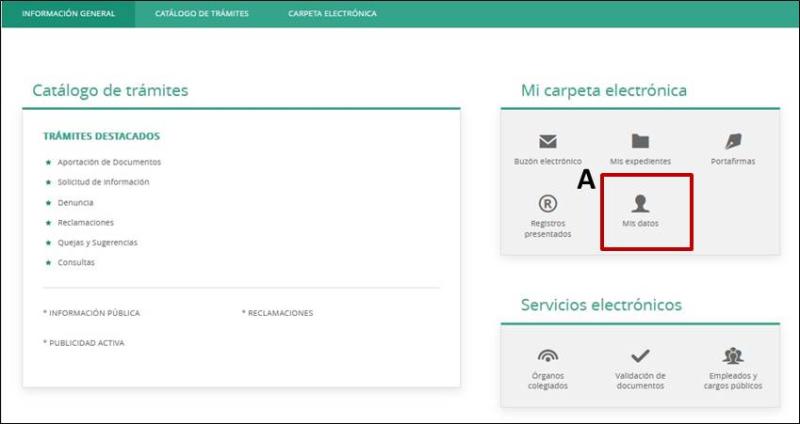The width and height of the screenshot is (800, 424).
Task: Click the Consultas procedure link
Action: click(76, 262)
